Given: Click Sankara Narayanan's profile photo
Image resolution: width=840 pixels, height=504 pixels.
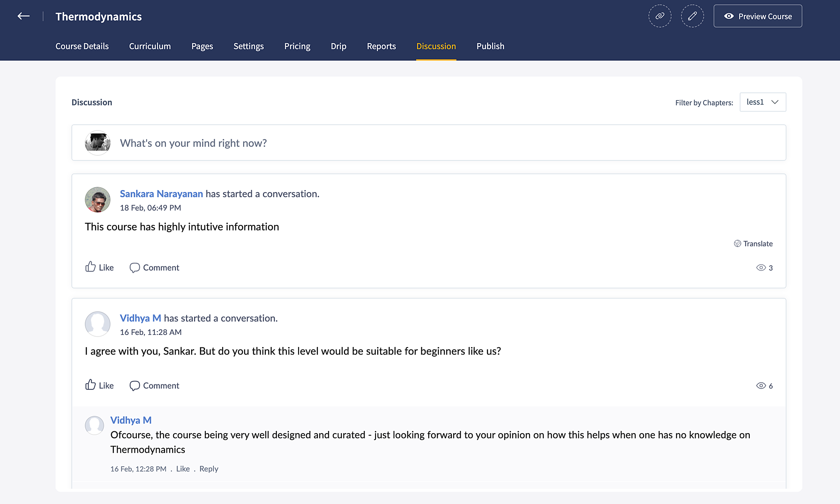Looking at the screenshot, I should (97, 200).
